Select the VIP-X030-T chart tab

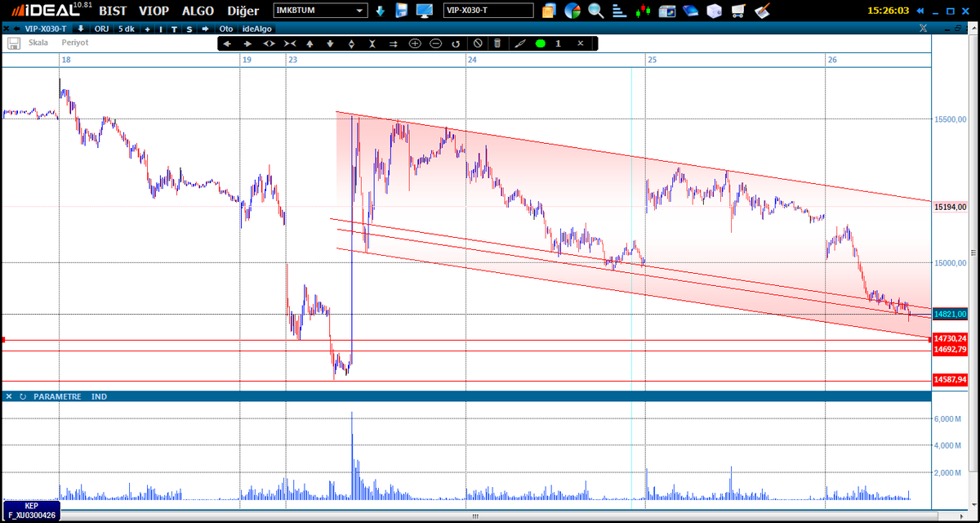pos(46,29)
